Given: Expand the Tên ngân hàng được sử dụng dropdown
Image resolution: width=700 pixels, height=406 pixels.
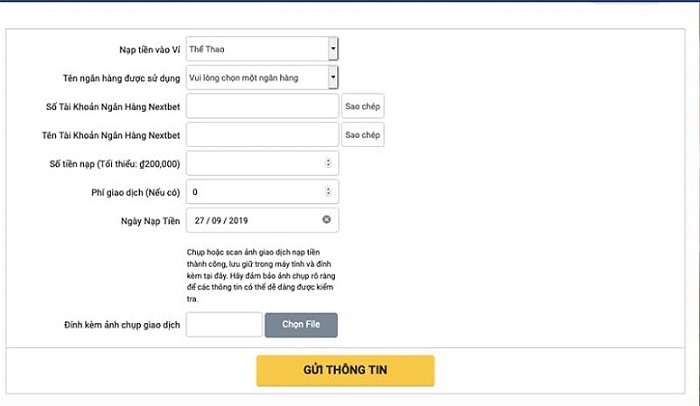Looking at the screenshot, I should (262, 77).
